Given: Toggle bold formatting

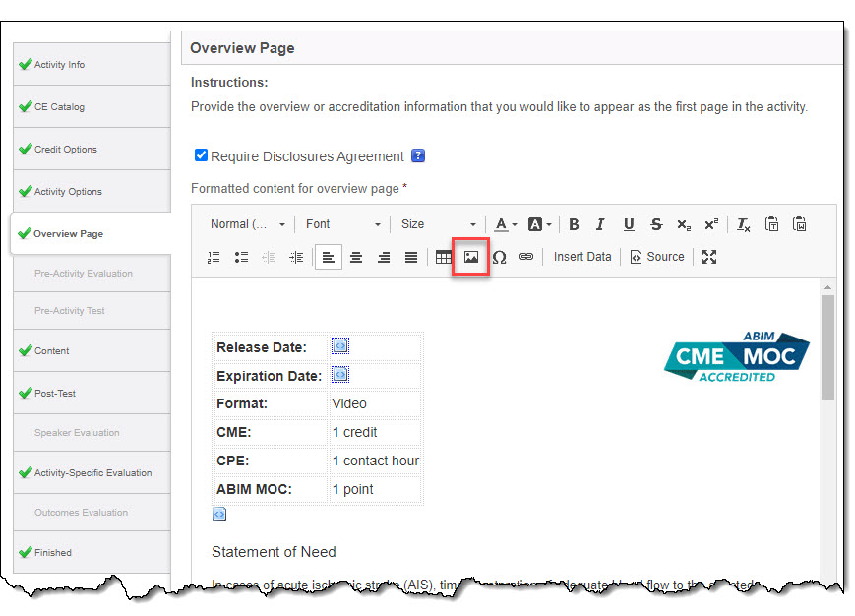Looking at the screenshot, I should [x=573, y=224].
